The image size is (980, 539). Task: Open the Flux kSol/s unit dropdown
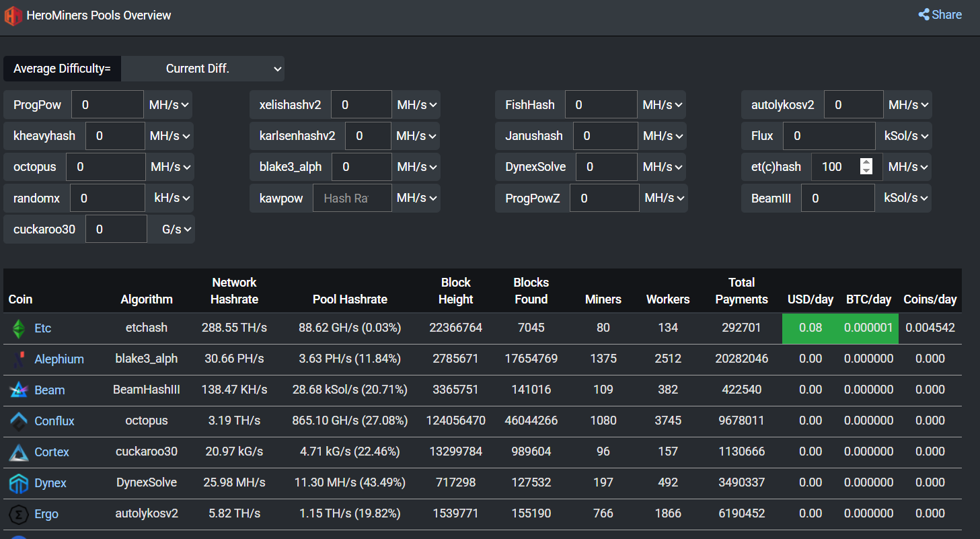[903, 136]
